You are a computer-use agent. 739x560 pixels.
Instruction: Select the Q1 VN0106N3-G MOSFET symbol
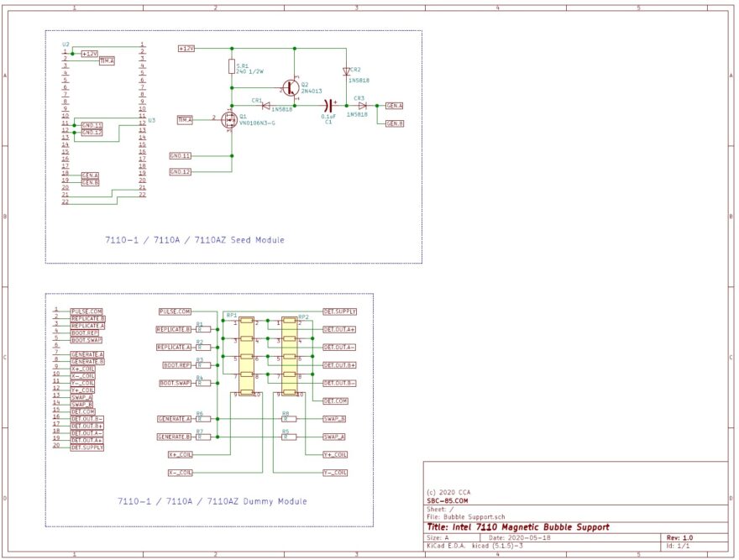click(x=229, y=120)
